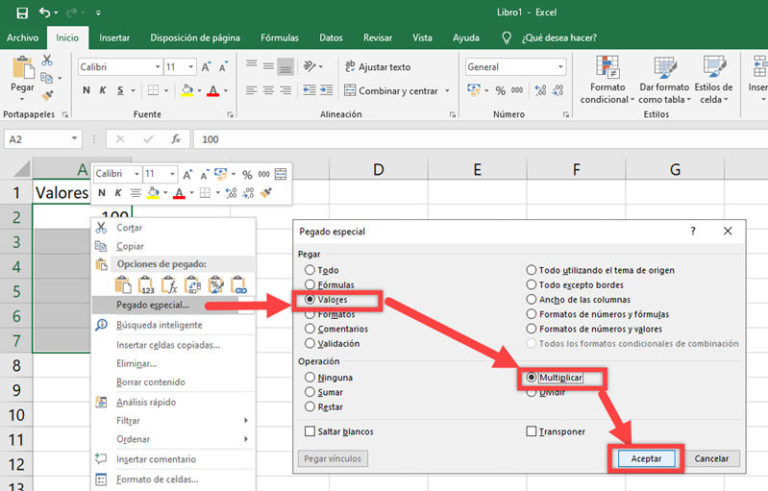
Task: Open the Fórmulas ribbon tab
Action: tap(280, 38)
